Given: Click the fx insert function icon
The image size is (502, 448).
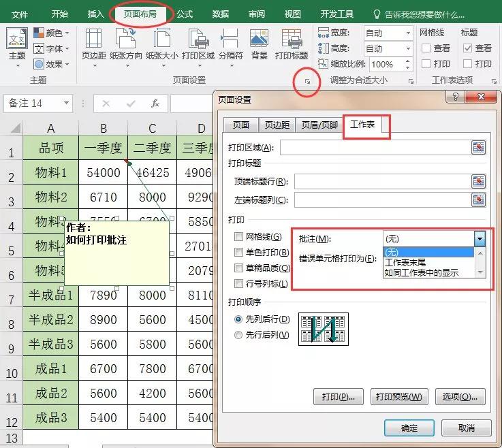Looking at the screenshot, I should tap(155, 103).
